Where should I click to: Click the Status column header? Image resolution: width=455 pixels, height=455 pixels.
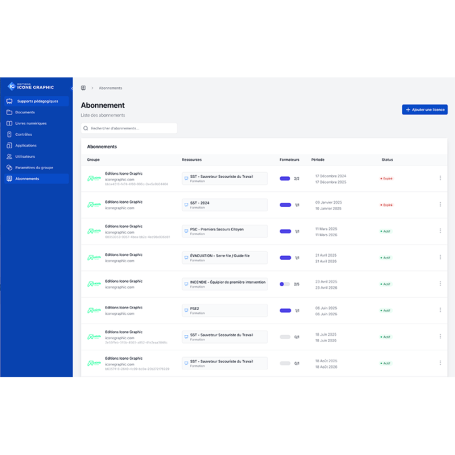(387, 160)
